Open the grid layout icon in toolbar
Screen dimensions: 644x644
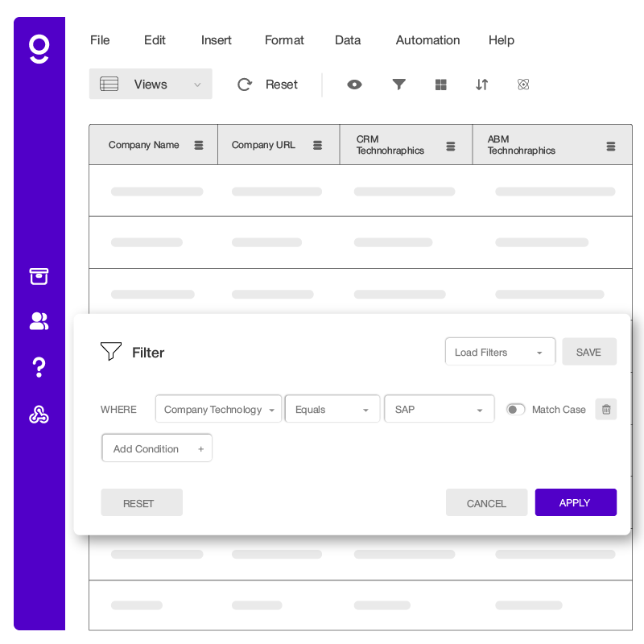(440, 85)
